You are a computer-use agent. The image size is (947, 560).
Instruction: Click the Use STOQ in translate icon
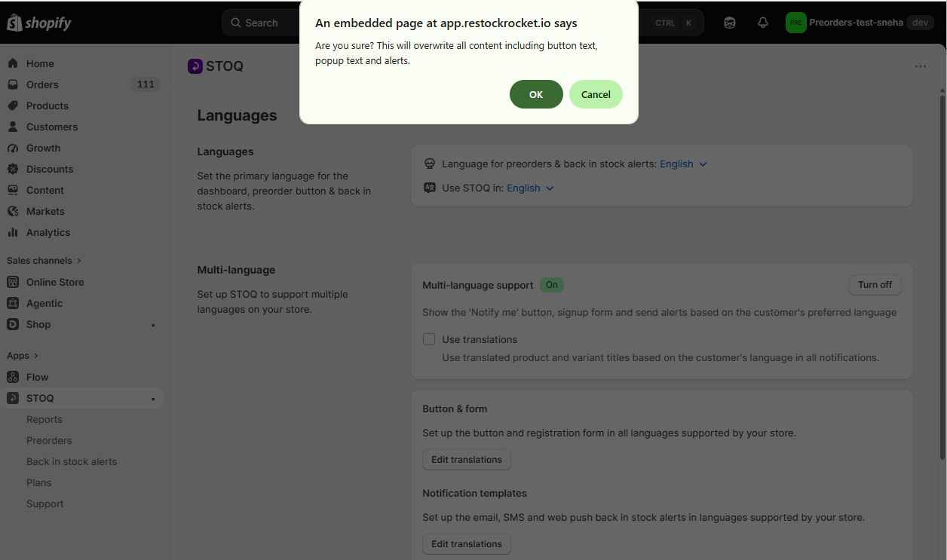[430, 188]
